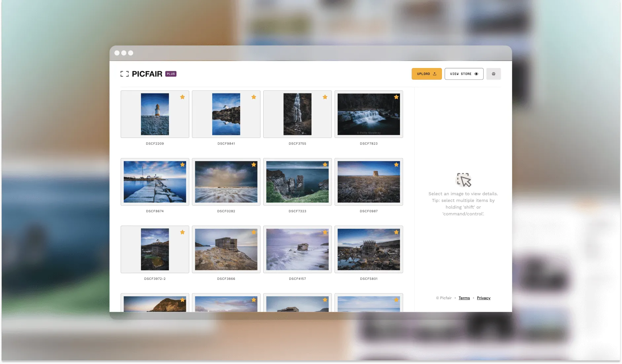Click the DSCF0282 filename label
This screenshot has height=364, width=622.
click(x=226, y=211)
